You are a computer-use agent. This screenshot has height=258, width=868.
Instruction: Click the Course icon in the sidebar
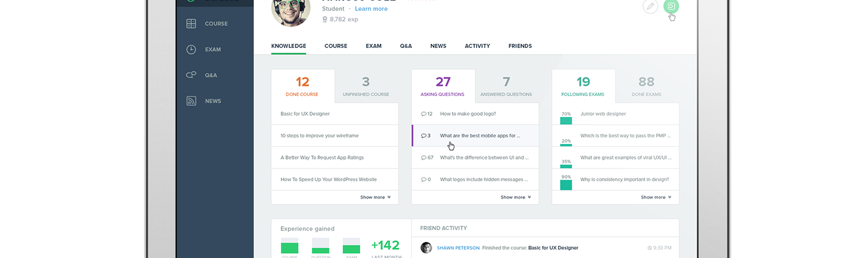pos(191,24)
